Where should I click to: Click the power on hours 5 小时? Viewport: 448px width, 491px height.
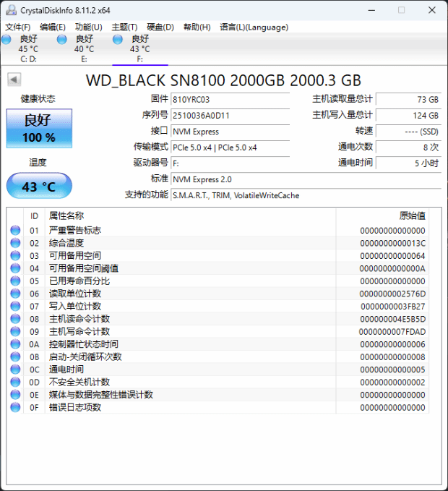[408, 163]
